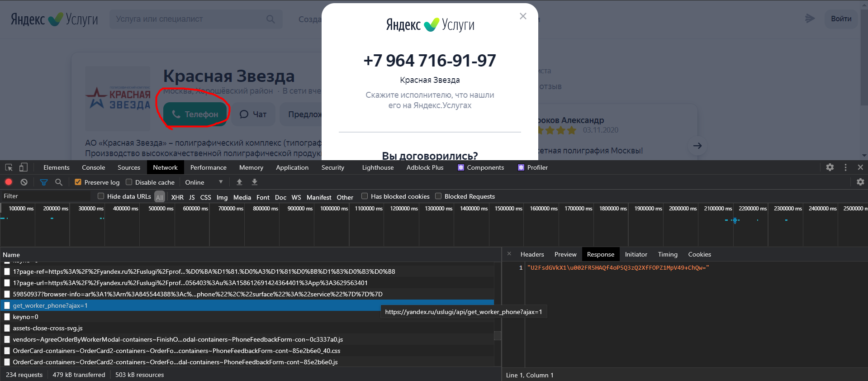
Task: Select the inspect element picker icon
Action: pos(9,167)
